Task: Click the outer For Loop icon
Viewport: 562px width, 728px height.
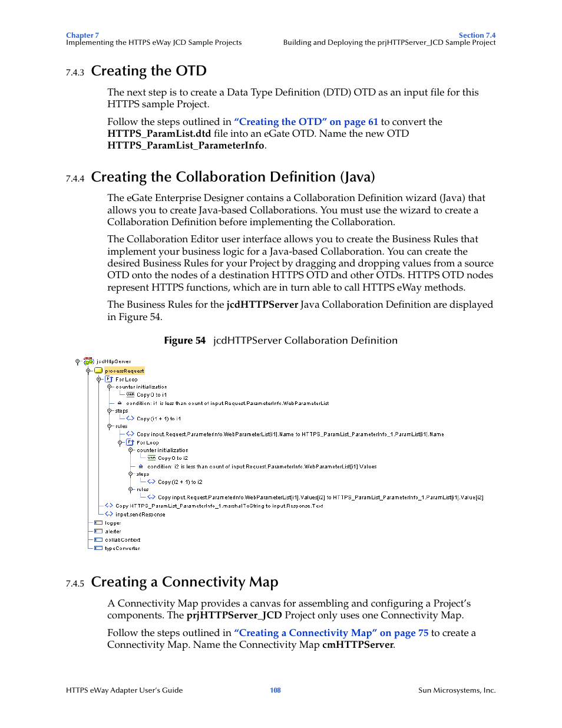Action: (x=109, y=379)
